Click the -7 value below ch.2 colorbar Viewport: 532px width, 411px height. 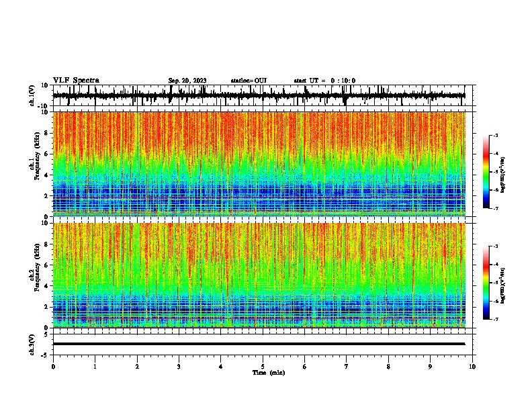point(495,320)
